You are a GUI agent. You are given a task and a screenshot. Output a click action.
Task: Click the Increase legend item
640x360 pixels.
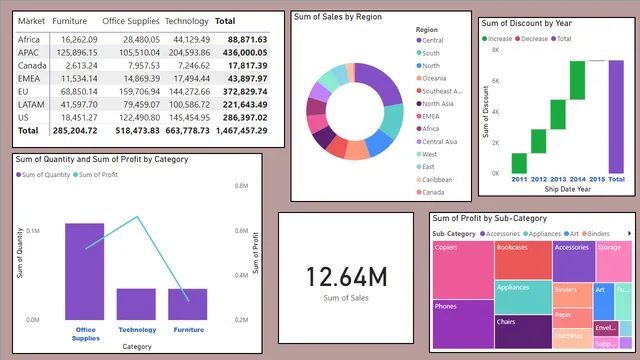pyautogui.click(x=497, y=39)
